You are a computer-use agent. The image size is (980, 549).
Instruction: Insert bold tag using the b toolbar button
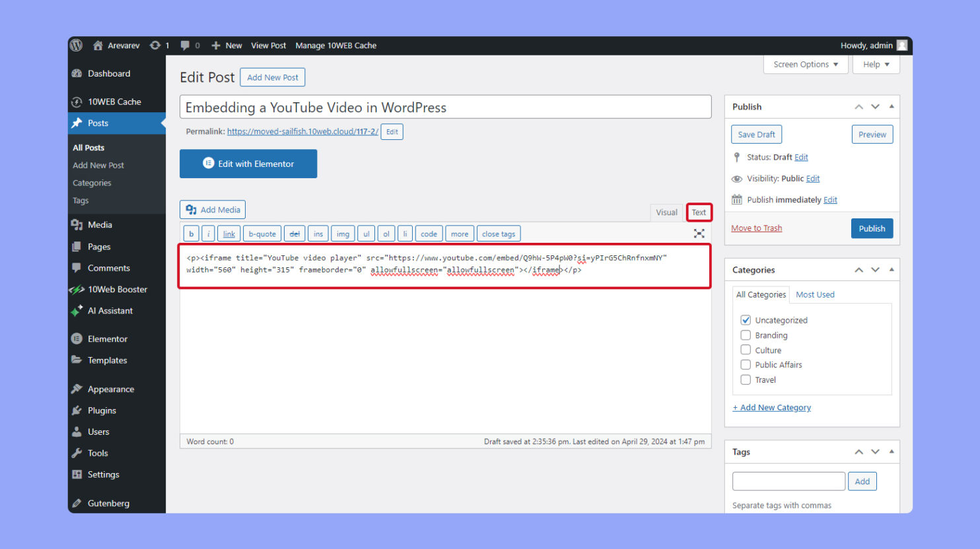pyautogui.click(x=191, y=233)
